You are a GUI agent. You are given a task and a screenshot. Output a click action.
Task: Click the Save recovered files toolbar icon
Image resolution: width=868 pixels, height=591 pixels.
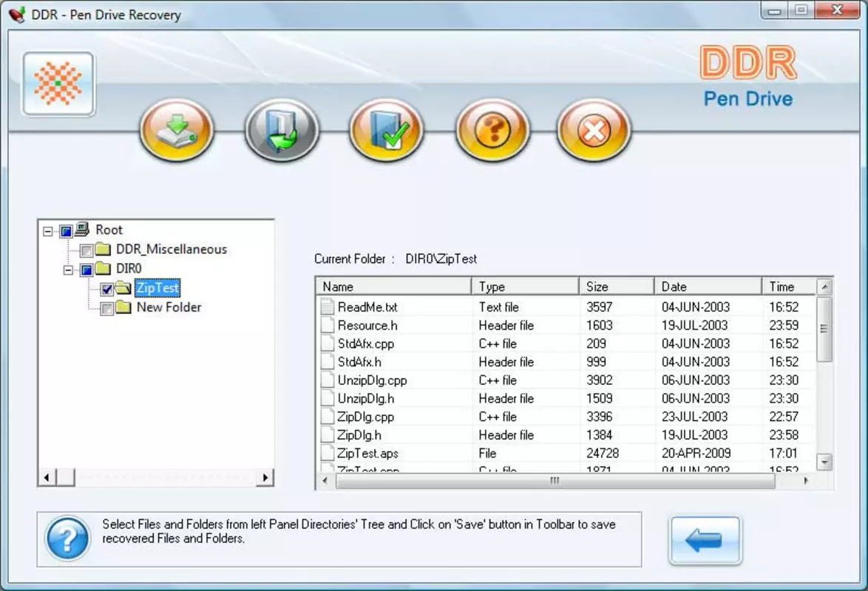(177, 130)
